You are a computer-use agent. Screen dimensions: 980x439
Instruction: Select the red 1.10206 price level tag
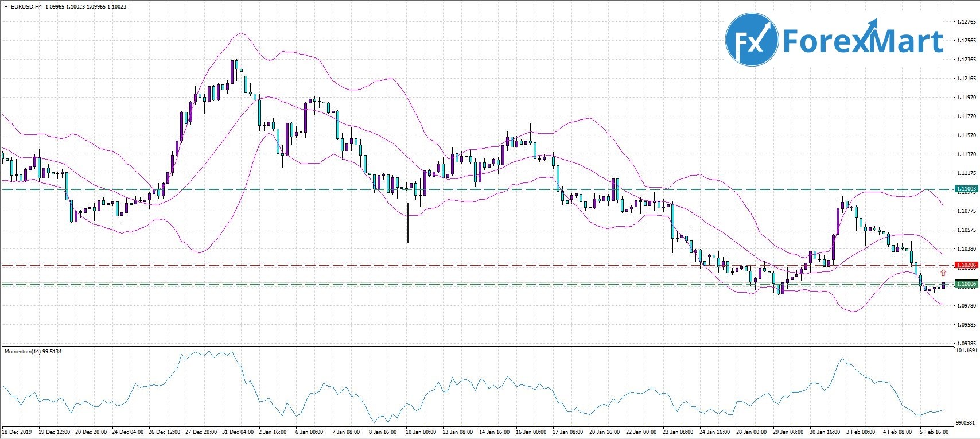click(966, 265)
